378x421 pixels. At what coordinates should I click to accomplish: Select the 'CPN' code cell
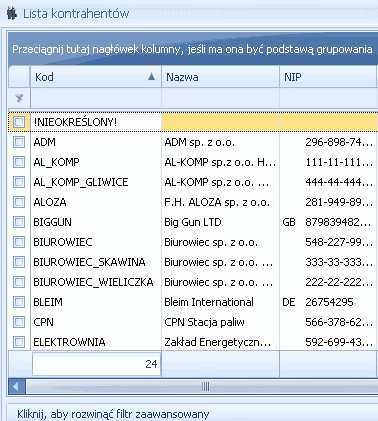pyautogui.click(x=96, y=322)
